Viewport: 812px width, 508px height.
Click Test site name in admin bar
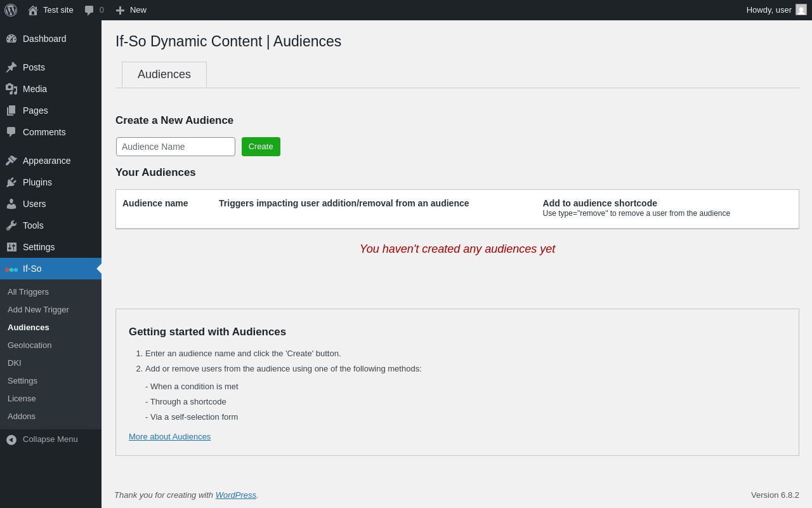click(58, 10)
